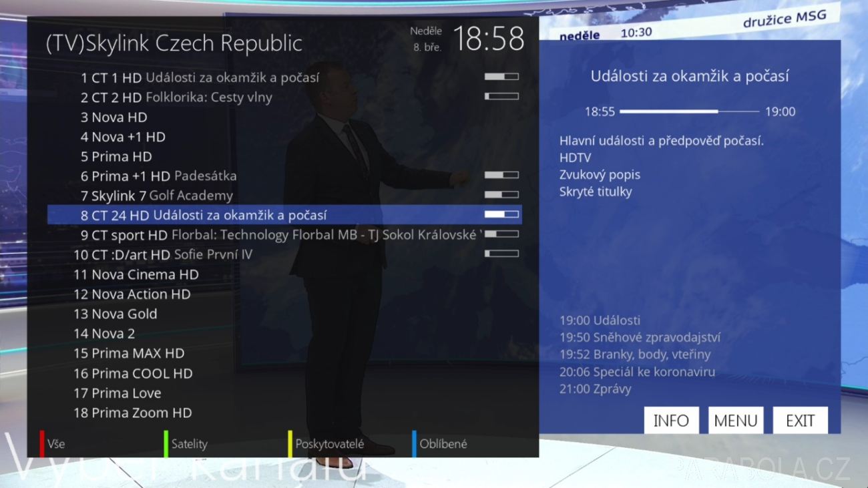Click the CT :D/art HD progress bar
Image resolution: width=868 pixels, height=488 pixels.
click(501, 254)
